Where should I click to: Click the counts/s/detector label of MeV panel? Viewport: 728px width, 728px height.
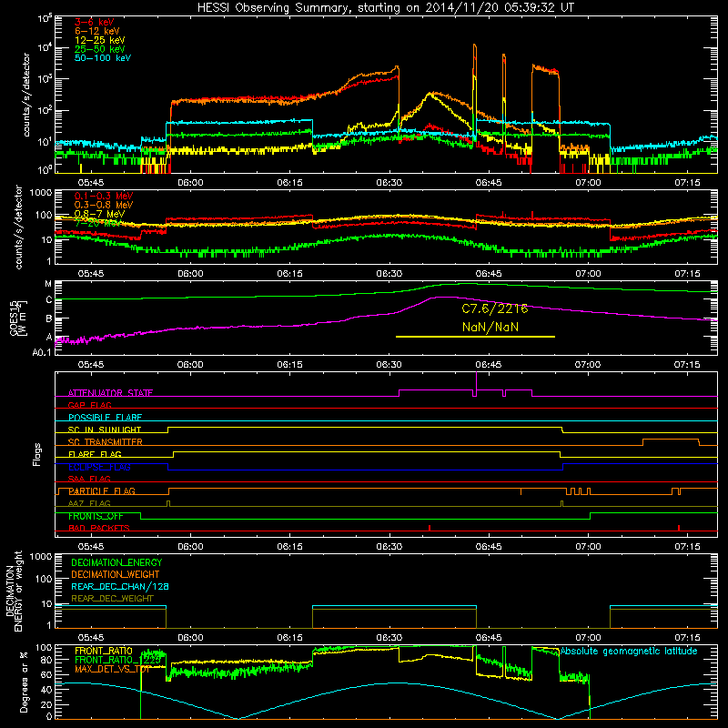(x=18, y=227)
